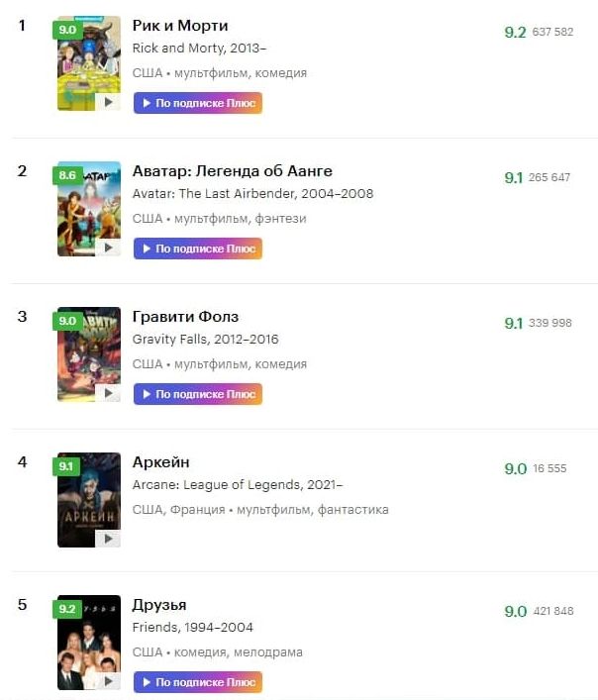This screenshot has width=598, height=700.
Task: Open the Гравити Фолз title link
Action: pos(186,317)
